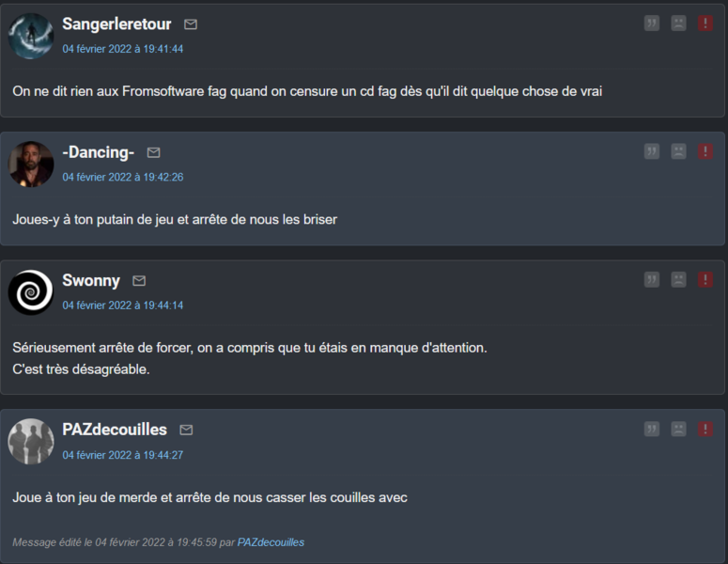728x564 pixels.
Task: Open the 19:44:27 post timestamp link
Action: (x=123, y=455)
